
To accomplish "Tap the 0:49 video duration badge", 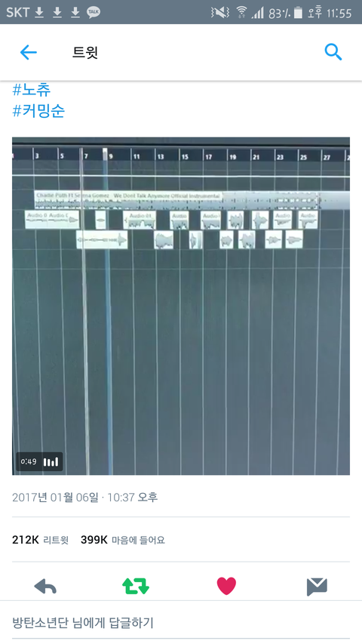I will (39, 461).
